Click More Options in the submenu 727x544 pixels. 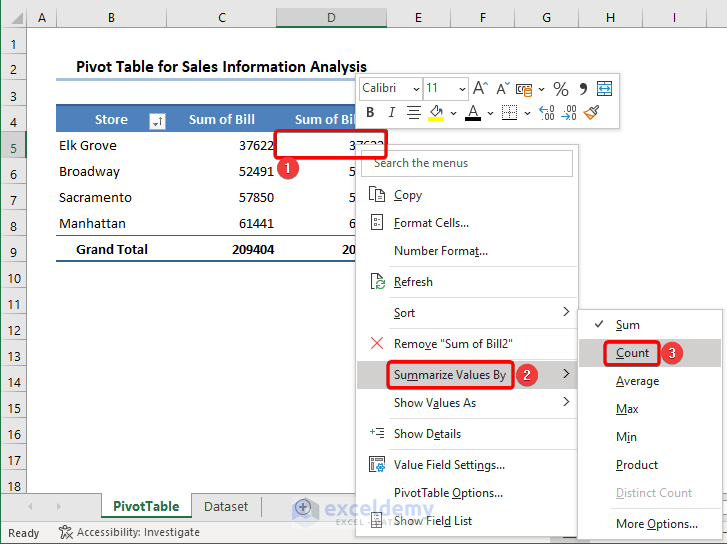[656, 523]
